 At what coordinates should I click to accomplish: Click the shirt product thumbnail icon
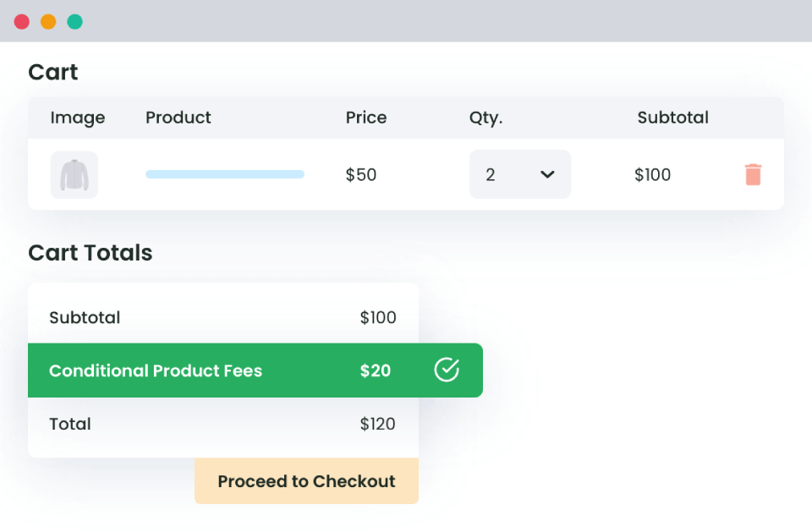point(74,174)
